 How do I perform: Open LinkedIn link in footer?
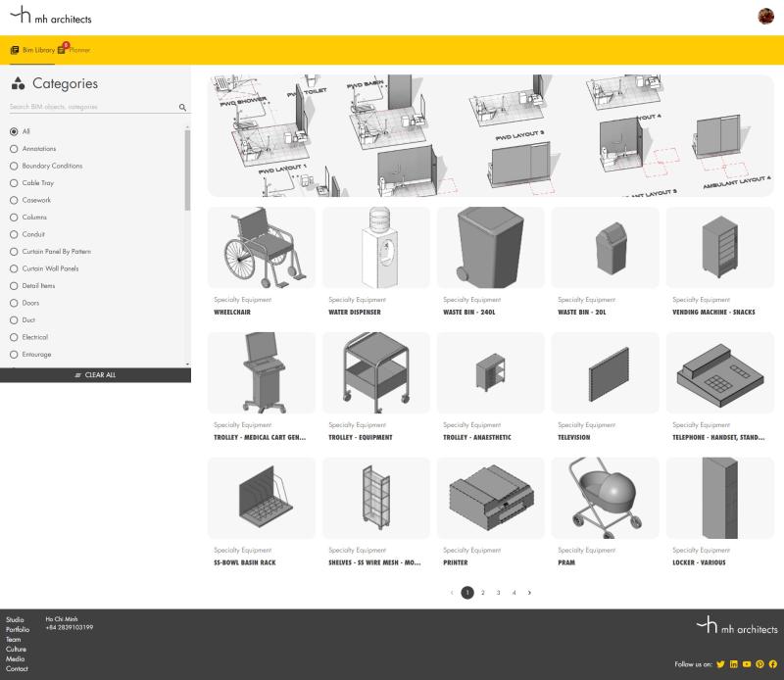pyautogui.click(x=733, y=664)
